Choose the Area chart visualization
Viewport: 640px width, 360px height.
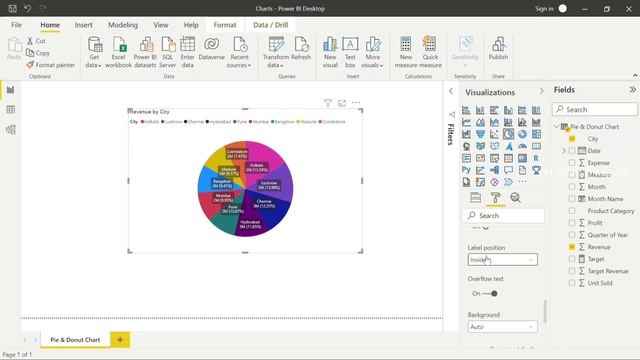tap(480, 122)
